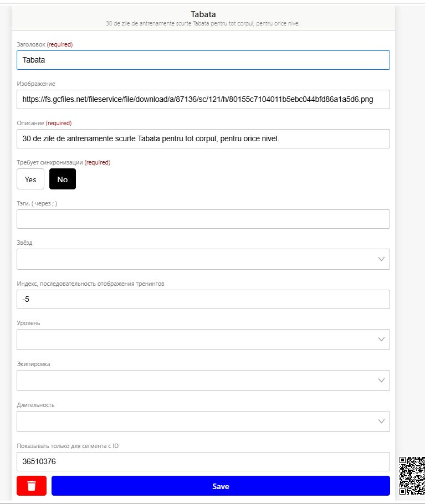This screenshot has width=425, height=504.
Task: Click the Tabata heading at top
Action: [203, 14]
